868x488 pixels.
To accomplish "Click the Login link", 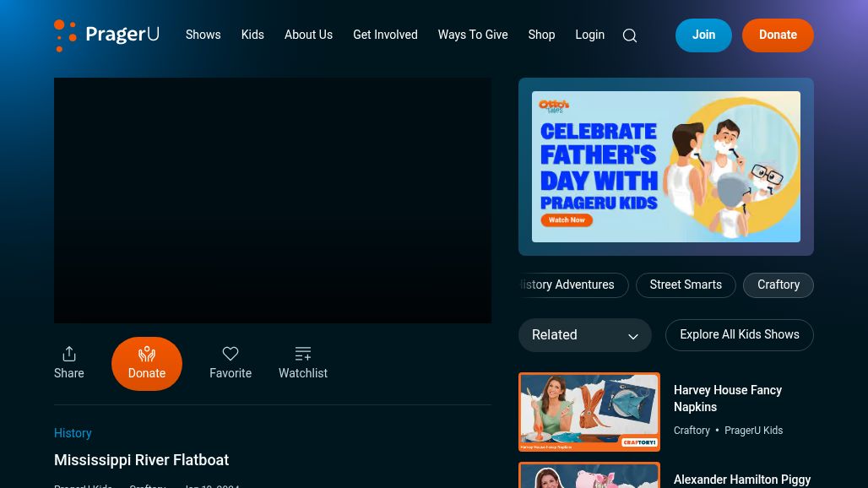I will (x=589, y=35).
